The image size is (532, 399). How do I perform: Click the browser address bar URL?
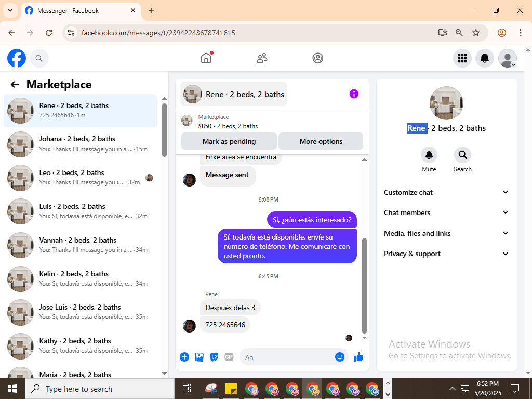pos(158,33)
